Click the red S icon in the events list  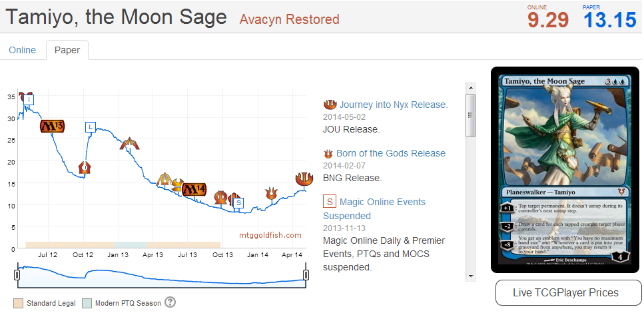329,201
